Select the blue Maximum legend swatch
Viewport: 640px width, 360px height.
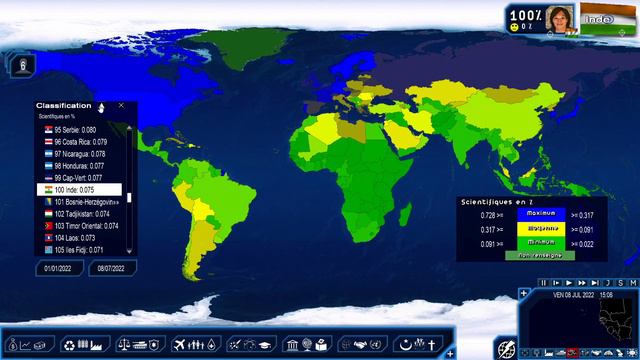pyautogui.click(x=541, y=215)
